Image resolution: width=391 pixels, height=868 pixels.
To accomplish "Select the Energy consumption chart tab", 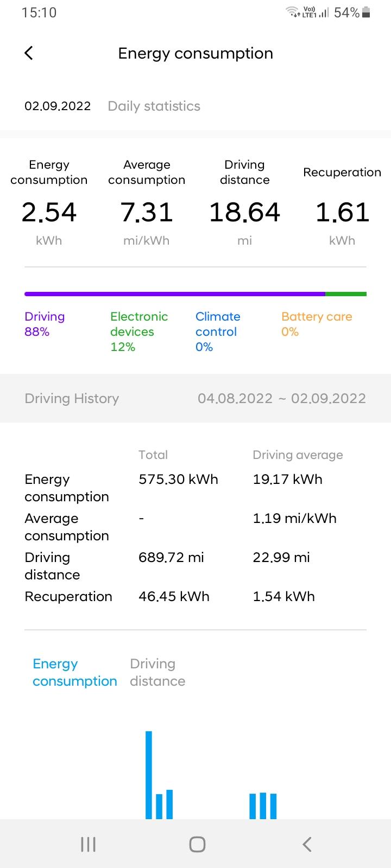I will (x=74, y=672).
